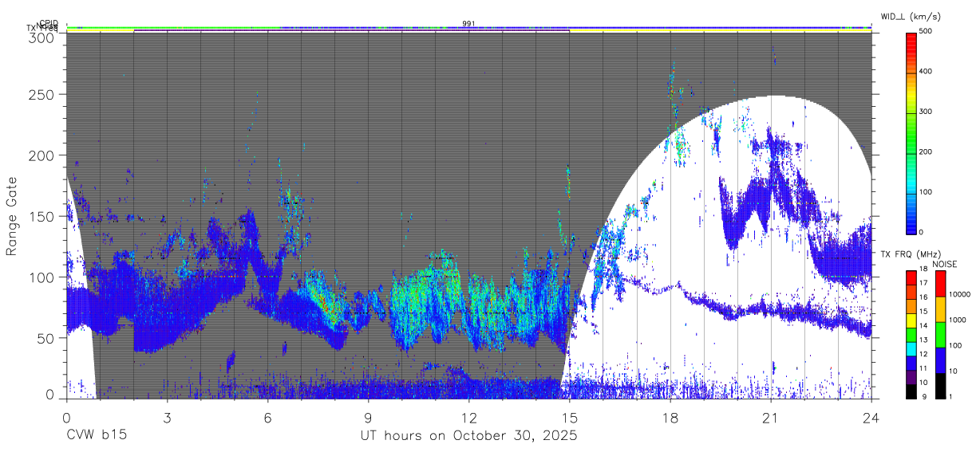Click the WID color bar value '400'

pos(925,72)
